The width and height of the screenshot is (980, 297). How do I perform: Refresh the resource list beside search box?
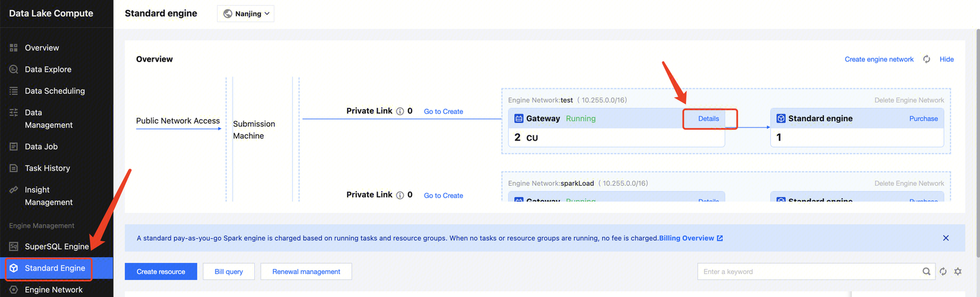tap(943, 271)
